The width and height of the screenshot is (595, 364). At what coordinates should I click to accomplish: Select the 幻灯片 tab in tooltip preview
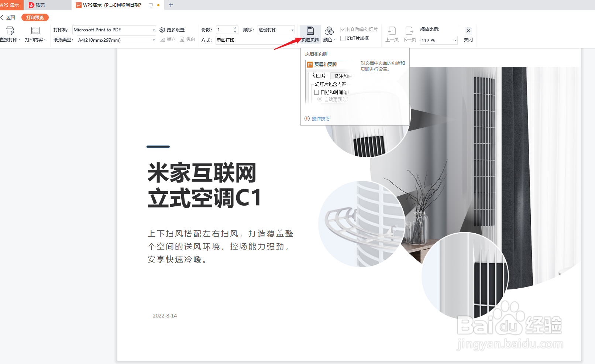coord(319,76)
